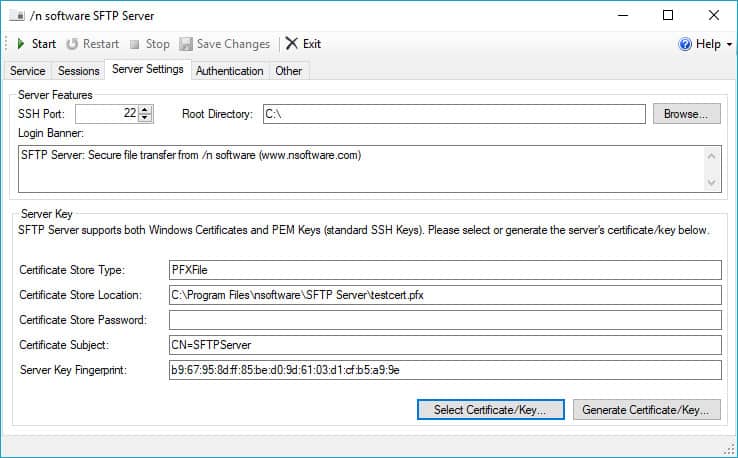Image resolution: width=738 pixels, height=458 pixels.
Task: Click Exit in the toolbar
Action: click(x=304, y=44)
